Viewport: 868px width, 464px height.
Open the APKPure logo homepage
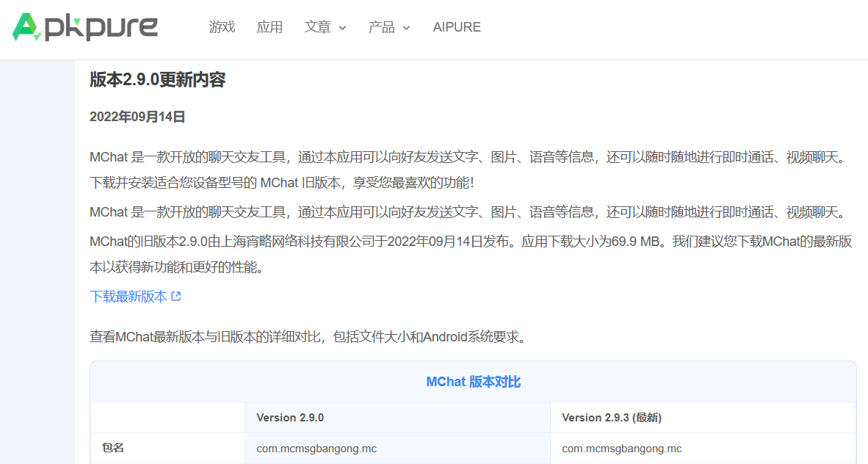tap(84, 27)
